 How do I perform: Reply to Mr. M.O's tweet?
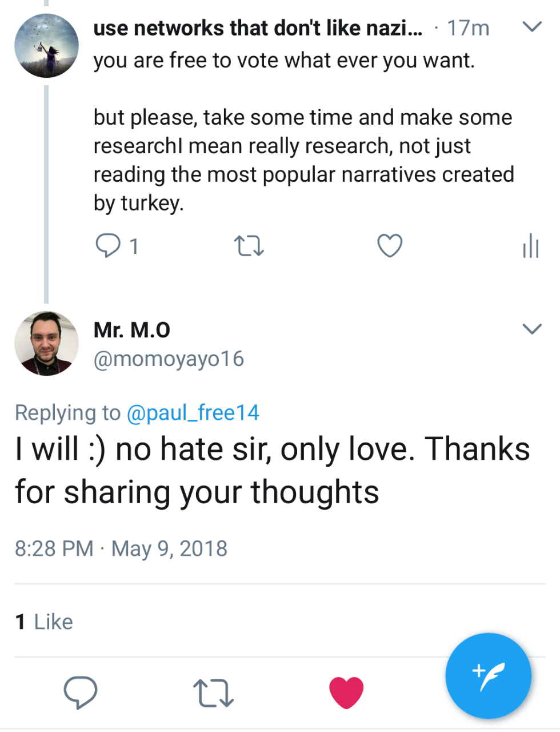(x=81, y=692)
